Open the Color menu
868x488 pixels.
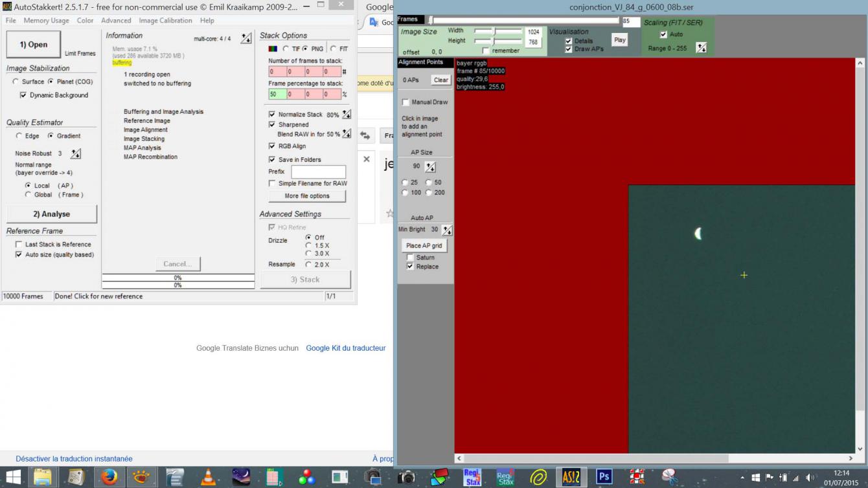tap(86, 21)
